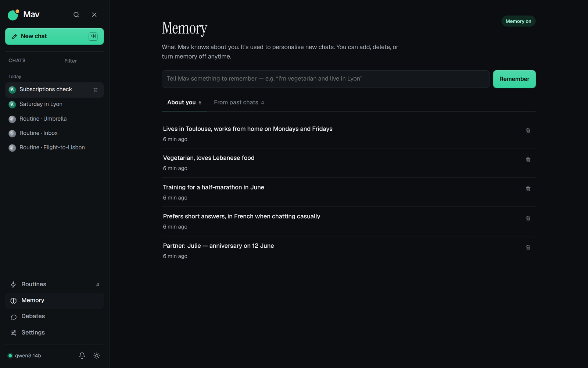Open the Routine · Umbrella chat
This screenshot has height=368, width=588.
[54, 119]
